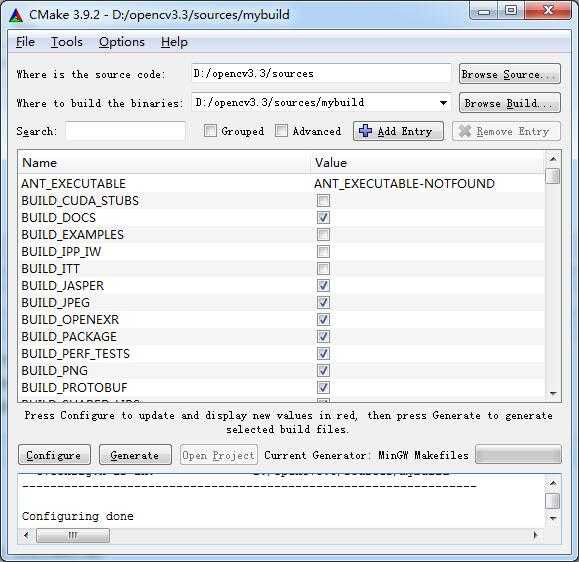The image size is (579, 562).
Task: Click the source code path field
Action: tap(321, 73)
